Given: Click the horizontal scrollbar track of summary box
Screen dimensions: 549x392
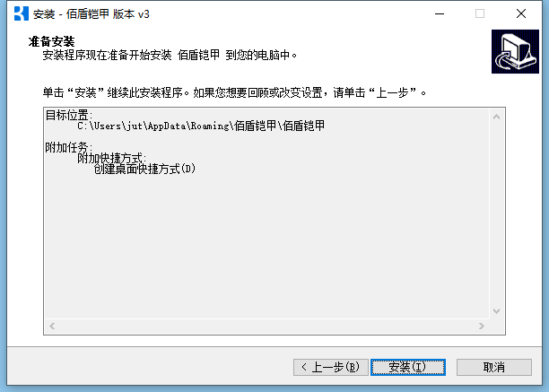Looking at the screenshot, I should [x=266, y=327].
